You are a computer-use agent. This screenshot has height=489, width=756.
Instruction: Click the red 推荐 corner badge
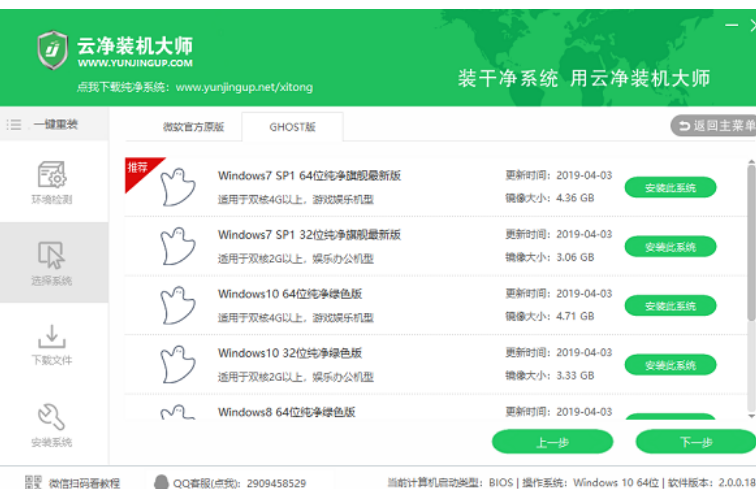(x=140, y=171)
